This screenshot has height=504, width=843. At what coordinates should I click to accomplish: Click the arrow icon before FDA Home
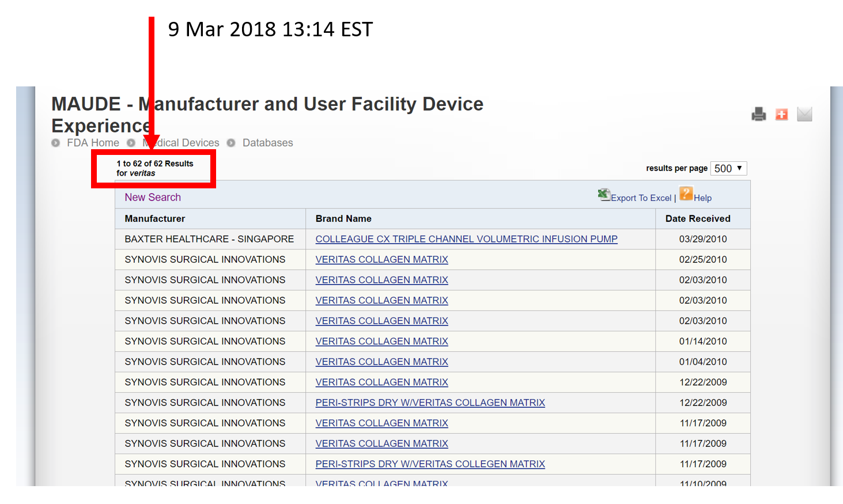(x=55, y=143)
